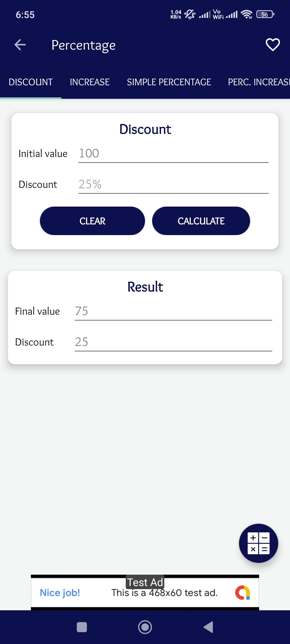Tap the muted notification bell icon
This screenshot has height=644, width=290.
click(x=190, y=14)
